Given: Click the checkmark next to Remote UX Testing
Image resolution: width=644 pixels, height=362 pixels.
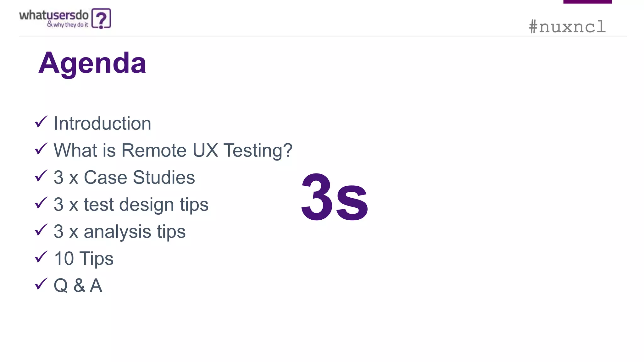Looking at the screenshot, I should coord(41,149).
